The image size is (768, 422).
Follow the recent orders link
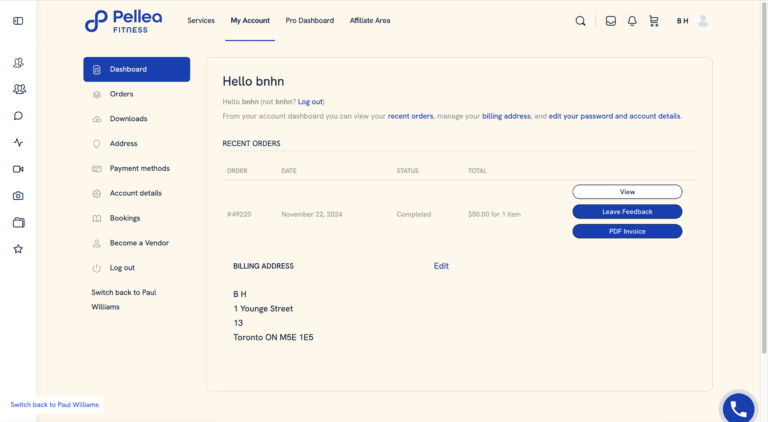(x=410, y=116)
